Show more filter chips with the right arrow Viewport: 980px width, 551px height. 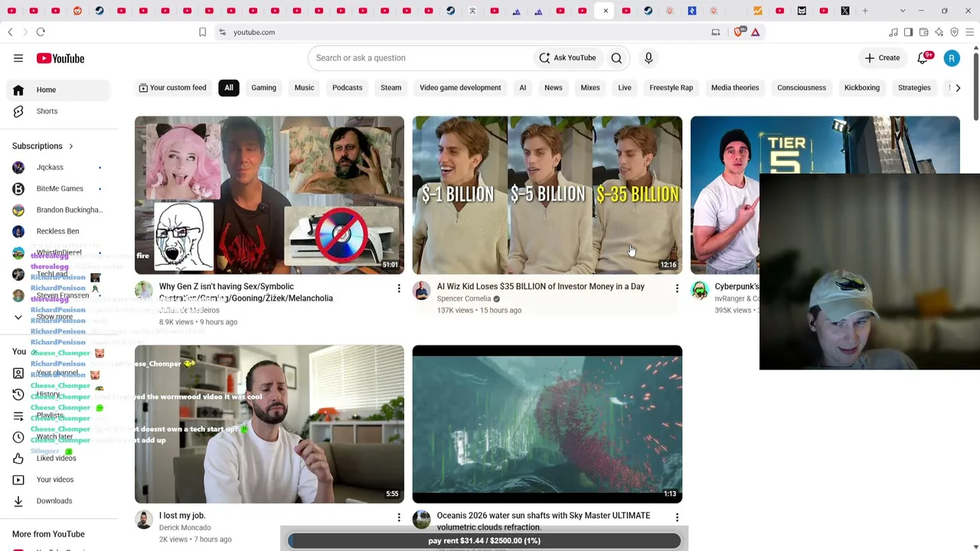[958, 88]
